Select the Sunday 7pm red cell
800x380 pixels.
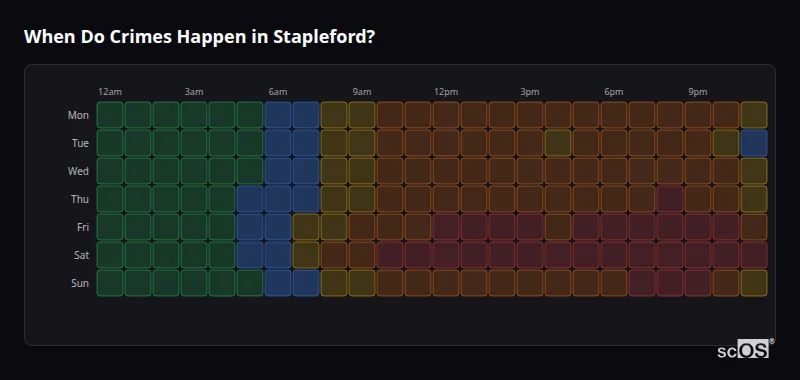[642, 283]
